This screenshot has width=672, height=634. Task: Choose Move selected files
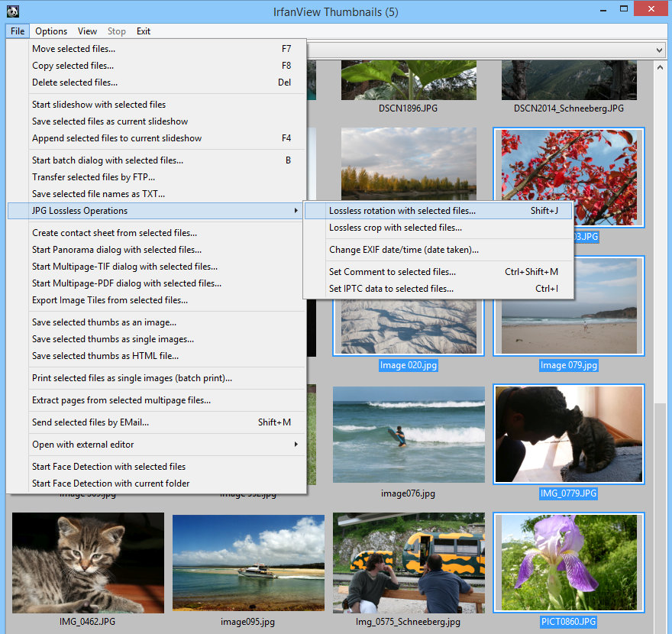(x=73, y=49)
